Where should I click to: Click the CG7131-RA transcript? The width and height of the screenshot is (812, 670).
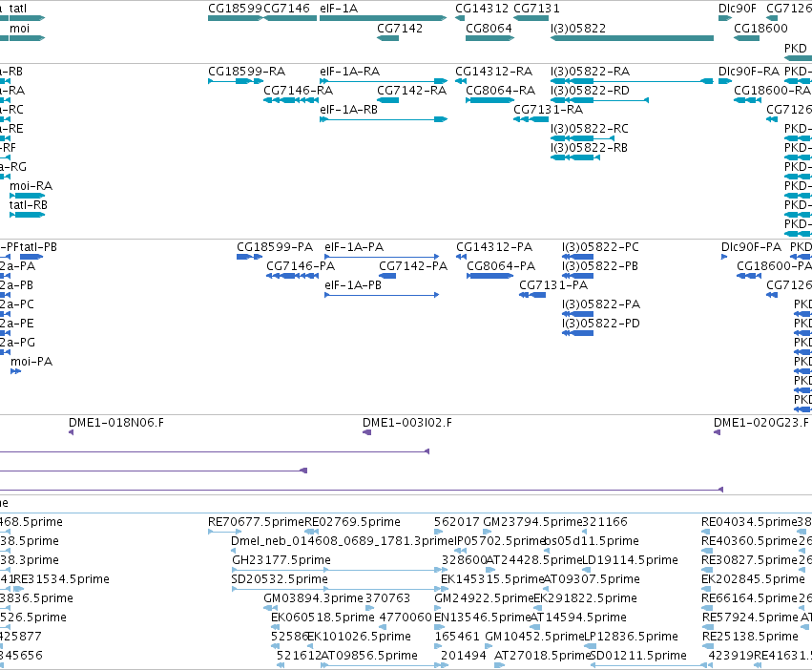tap(531, 119)
